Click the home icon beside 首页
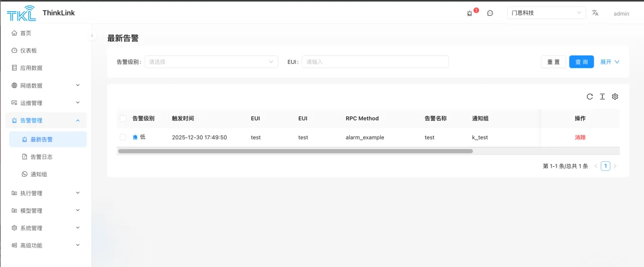 click(15, 33)
